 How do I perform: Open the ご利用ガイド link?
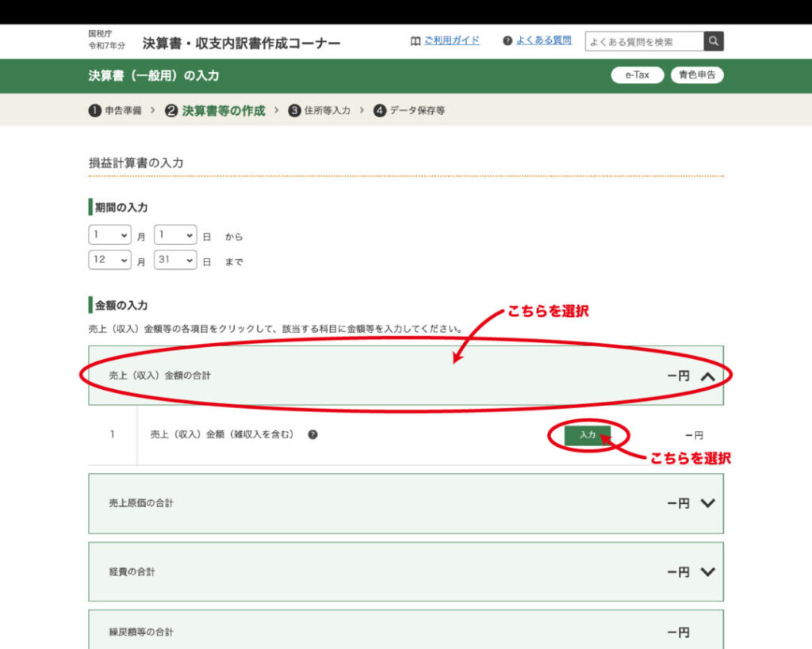[x=451, y=40]
